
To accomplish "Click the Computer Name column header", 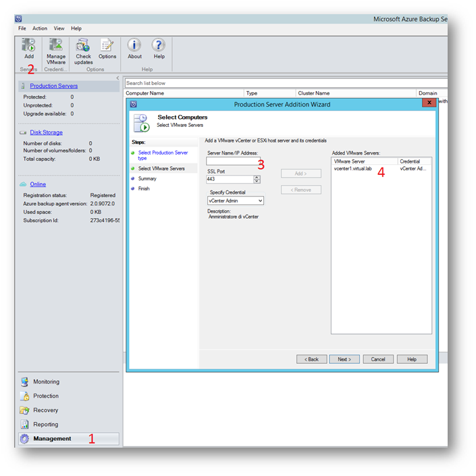I will 184,93.
